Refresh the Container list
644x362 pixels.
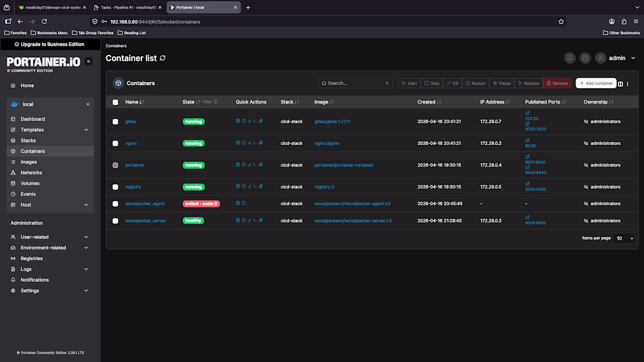click(x=163, y=58)
